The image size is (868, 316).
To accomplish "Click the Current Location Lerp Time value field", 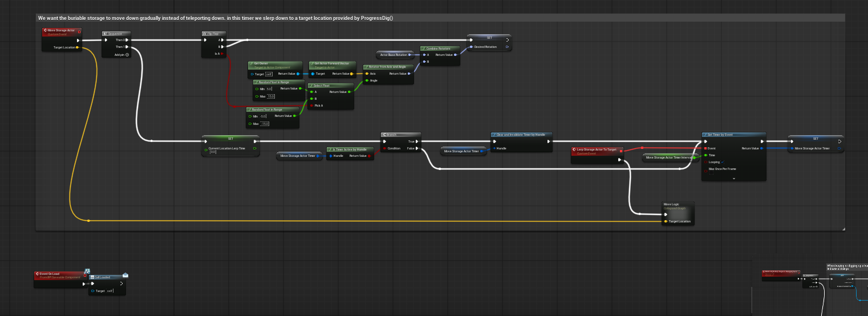I will click(x=212, y=152).
